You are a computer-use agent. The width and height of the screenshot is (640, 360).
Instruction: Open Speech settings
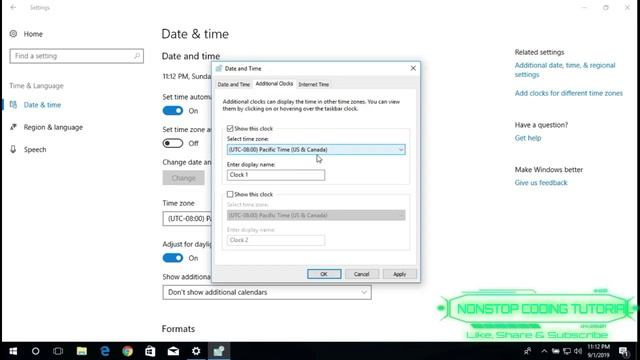pos(28,149)
